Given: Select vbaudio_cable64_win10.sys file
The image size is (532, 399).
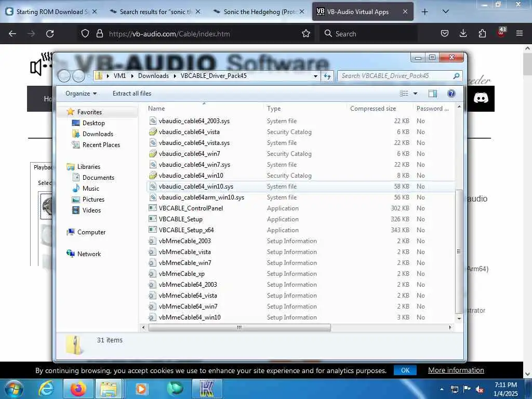Looking at the screenshot, I should (x=196, y=187).
